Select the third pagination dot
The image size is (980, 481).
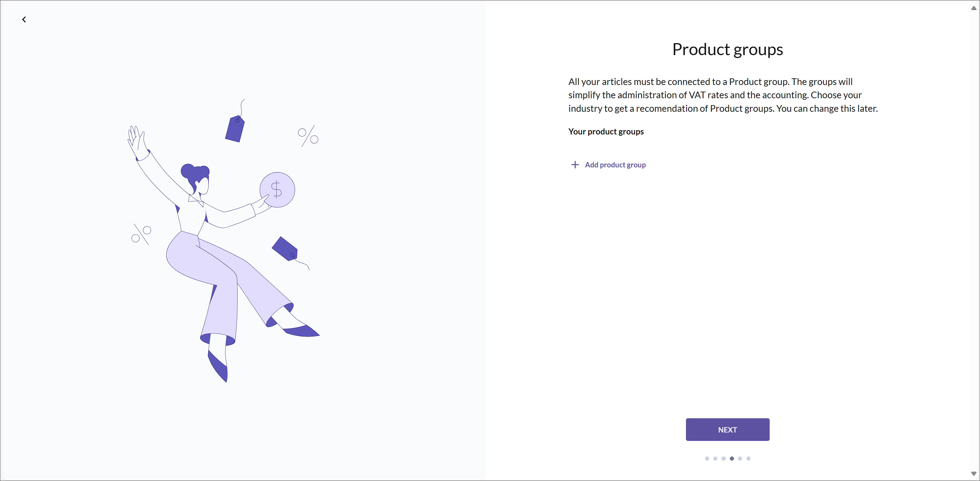(724, 459)
